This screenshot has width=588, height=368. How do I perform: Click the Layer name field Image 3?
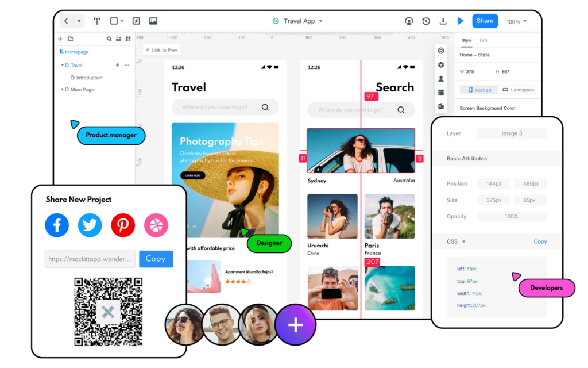512,133
